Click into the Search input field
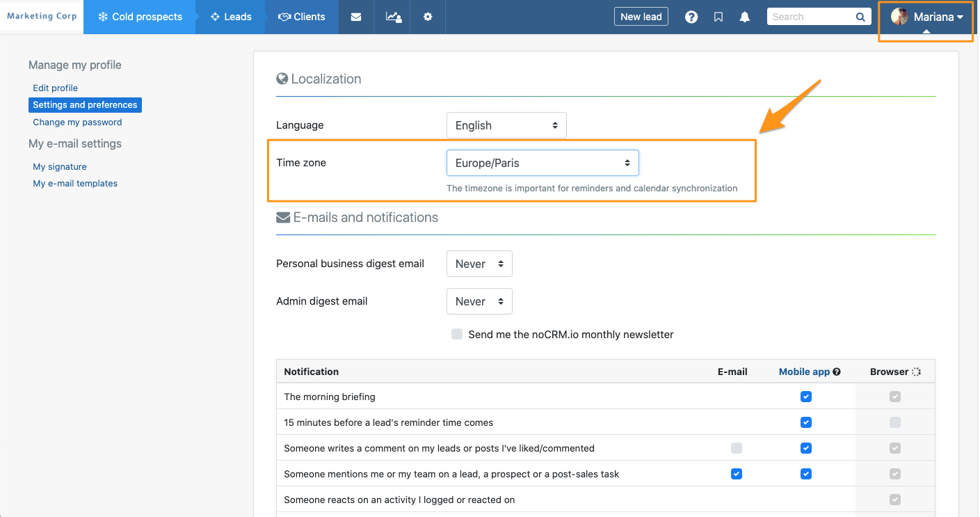The image size is (980, 517). (810, 17)
